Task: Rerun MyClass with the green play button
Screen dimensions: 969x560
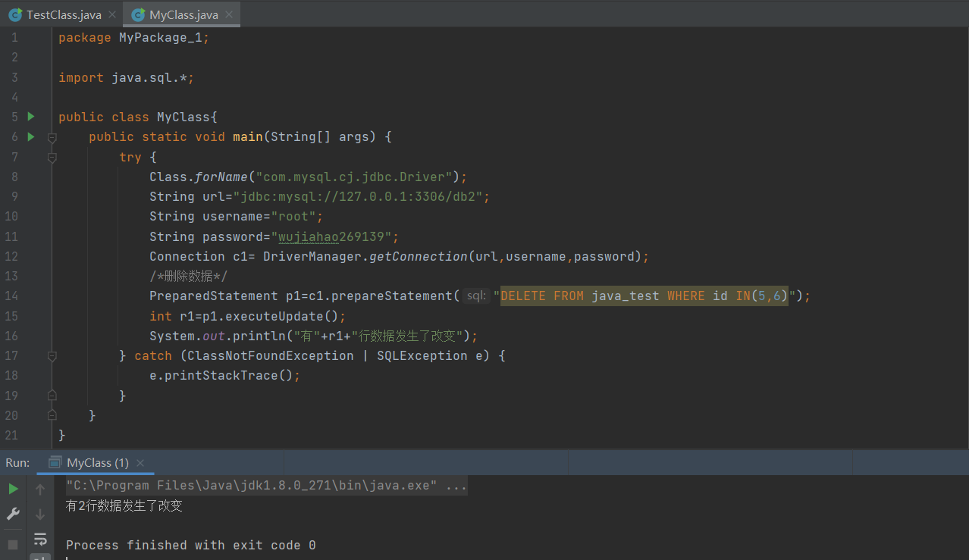Action: [13, 490]
